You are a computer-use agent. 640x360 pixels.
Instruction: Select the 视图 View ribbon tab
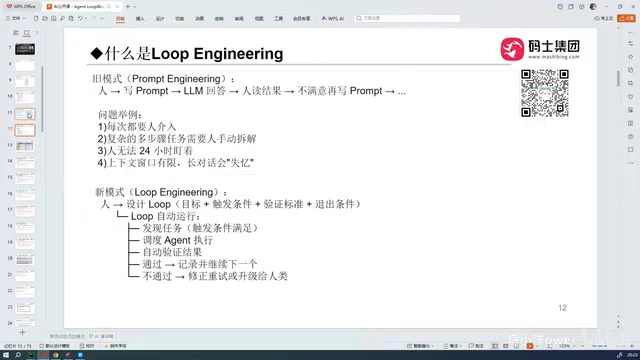pos(259,19)
